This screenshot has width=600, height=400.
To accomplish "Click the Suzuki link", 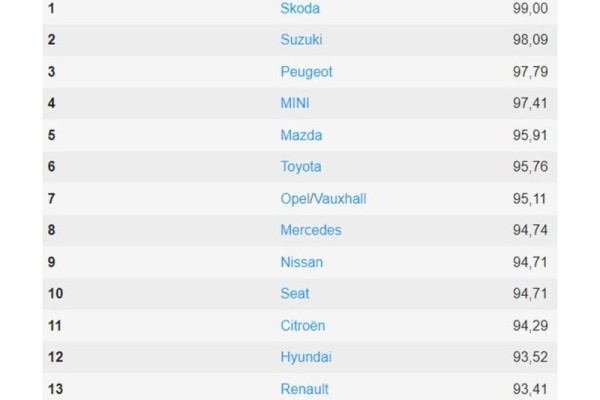I will coord(302,40).
